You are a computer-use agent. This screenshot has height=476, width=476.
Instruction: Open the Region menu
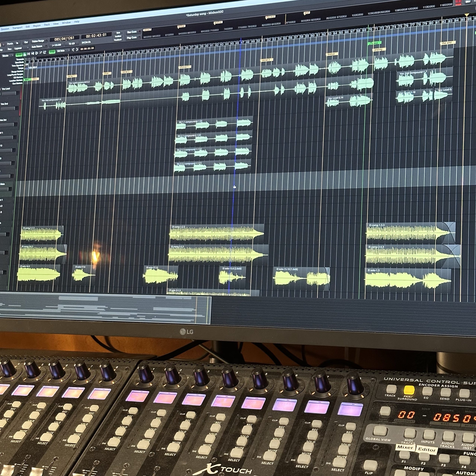(x=37, y=26)
